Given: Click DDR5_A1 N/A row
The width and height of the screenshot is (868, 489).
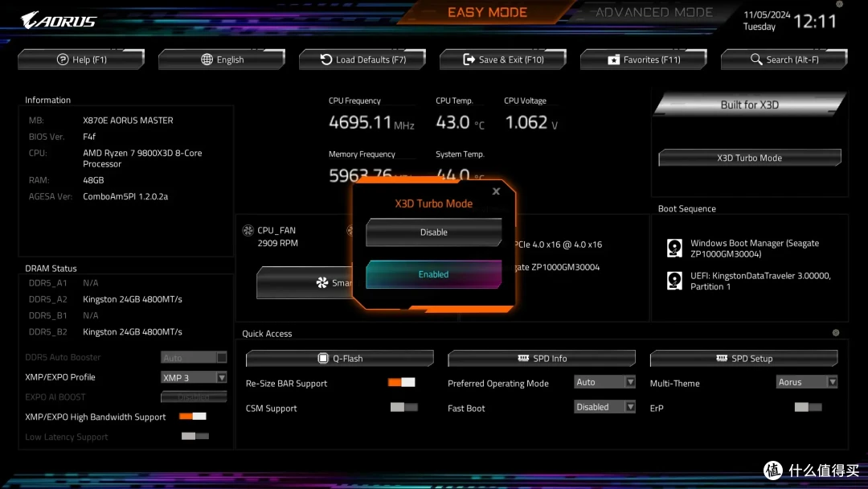Looking at the screenshot, I should coord(63,283).
